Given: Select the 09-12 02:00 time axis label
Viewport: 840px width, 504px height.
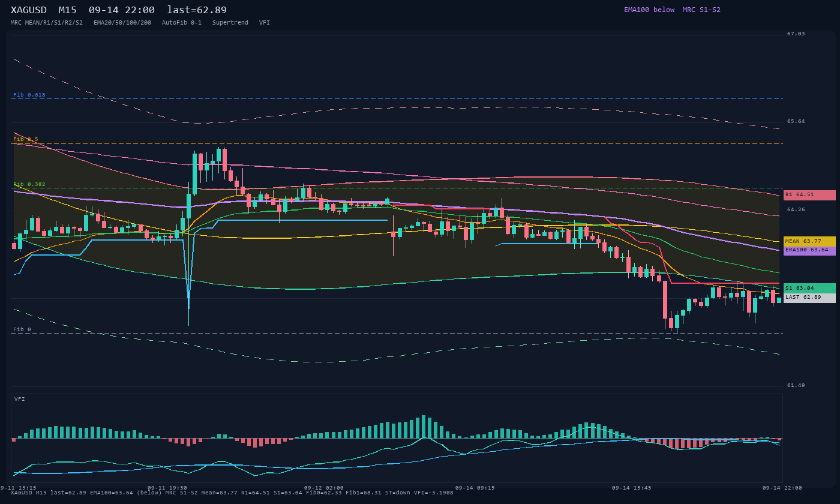Looking at the screenshot, I should point(324,488).
